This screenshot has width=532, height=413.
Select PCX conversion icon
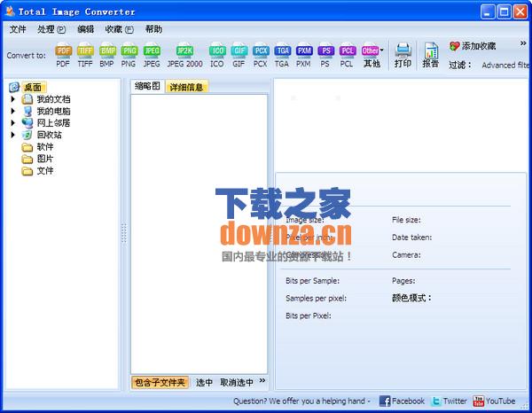click(x=260, y=56)
